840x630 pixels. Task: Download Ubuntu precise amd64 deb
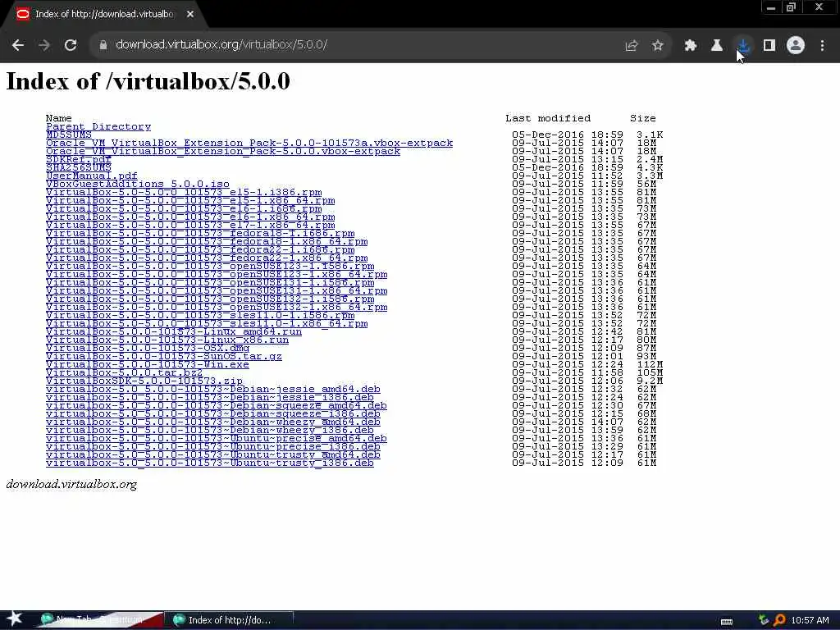217,439
